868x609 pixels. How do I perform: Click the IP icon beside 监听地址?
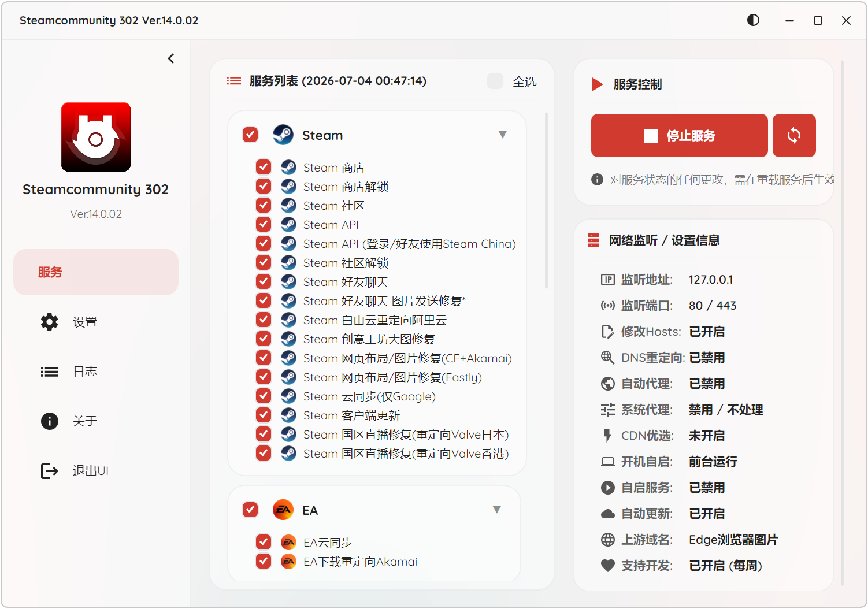tap(608, 280)
